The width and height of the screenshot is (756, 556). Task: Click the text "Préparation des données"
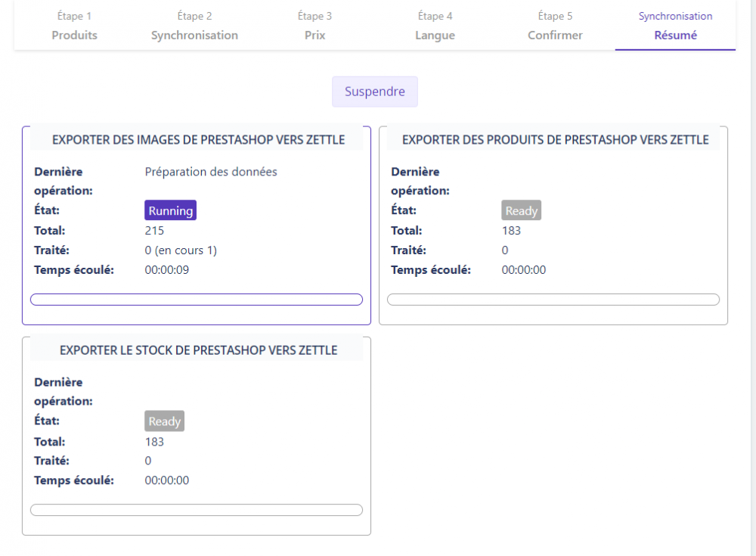point(211,172)
